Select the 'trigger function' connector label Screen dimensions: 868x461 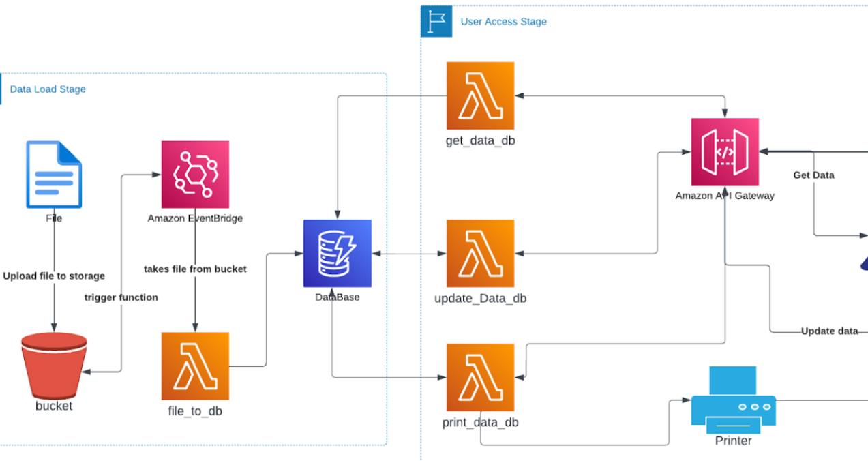[121, 297]
